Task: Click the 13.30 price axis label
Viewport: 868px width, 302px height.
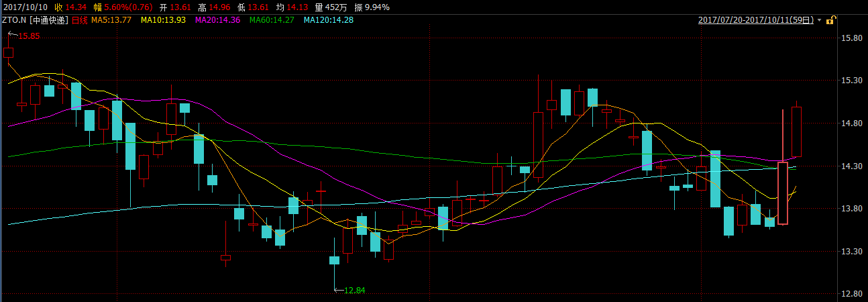Action: point(851,251)
